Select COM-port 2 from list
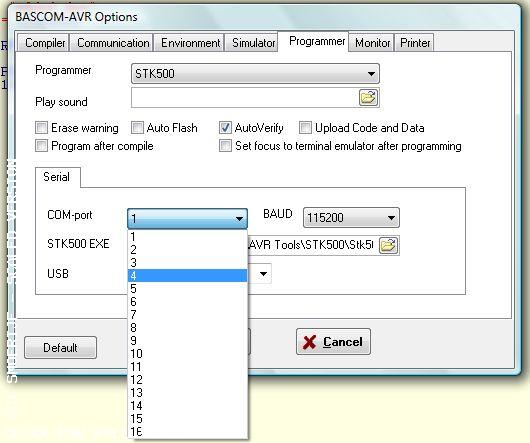Viewport: 530px width, 443px height. point(188,249)
